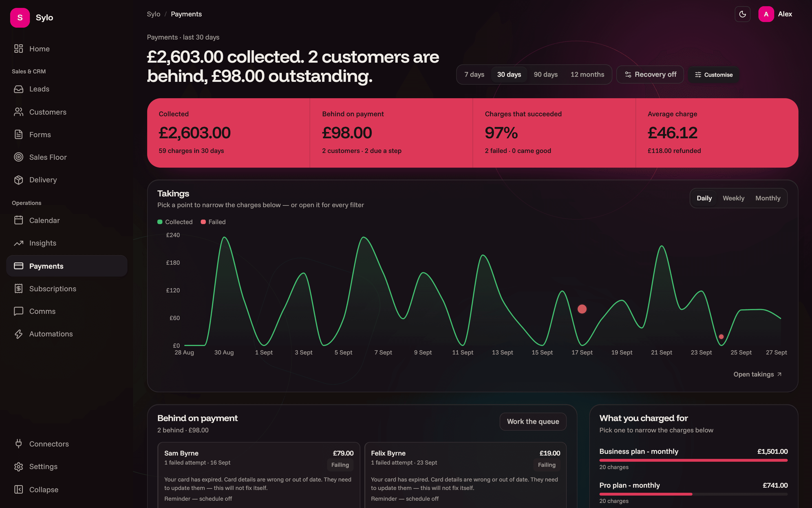Select the 12 months range
This screenshot has width=812, height=508.
[x=587, y=75]
